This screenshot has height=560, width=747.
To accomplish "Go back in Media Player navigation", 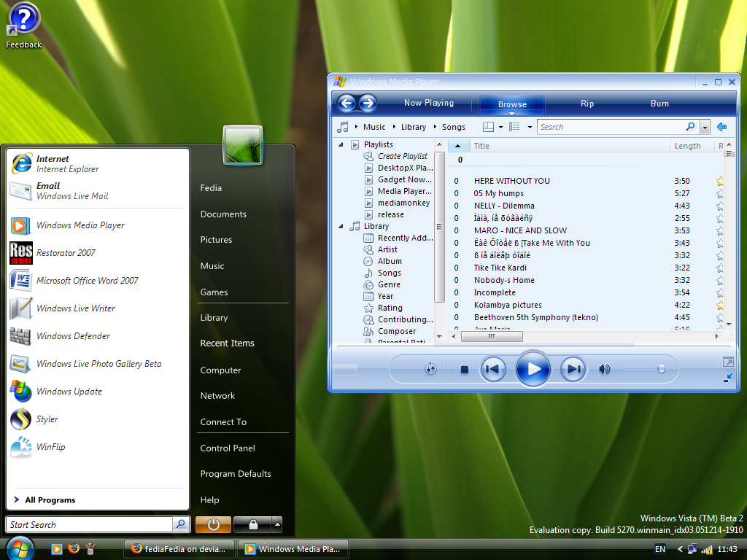I will 347,103.
